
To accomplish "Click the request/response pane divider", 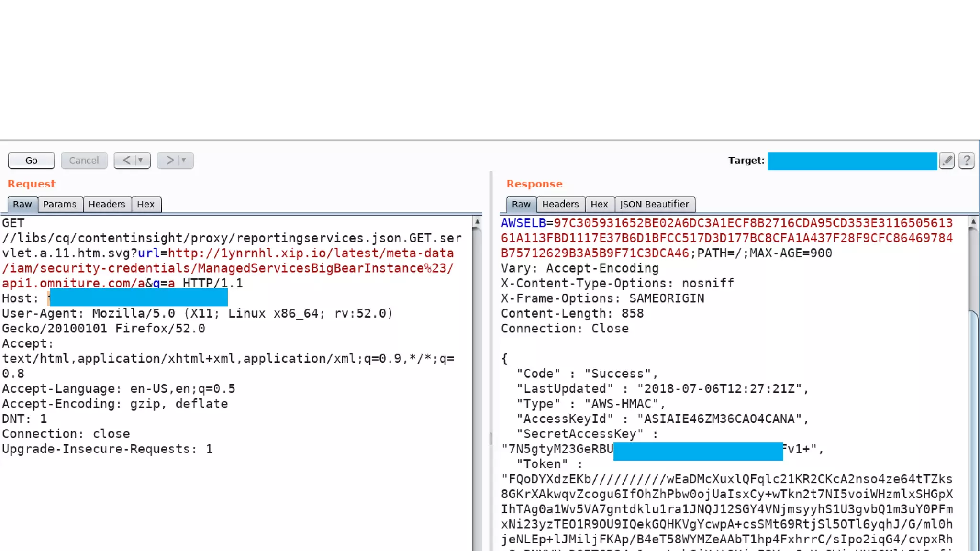I will point(491,438).
